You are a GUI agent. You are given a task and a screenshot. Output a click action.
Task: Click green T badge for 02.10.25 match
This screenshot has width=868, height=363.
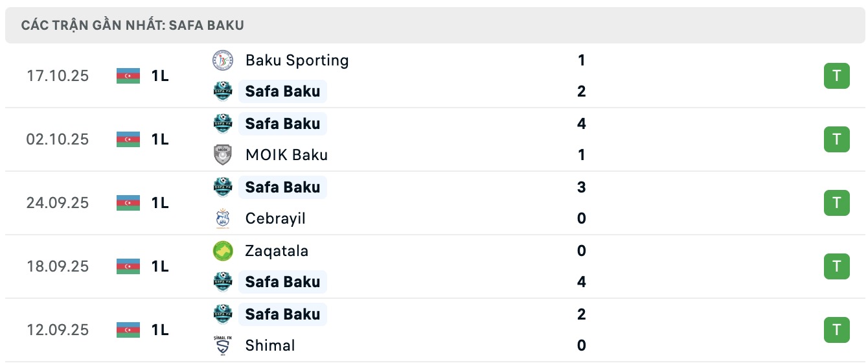click(836, 139)
